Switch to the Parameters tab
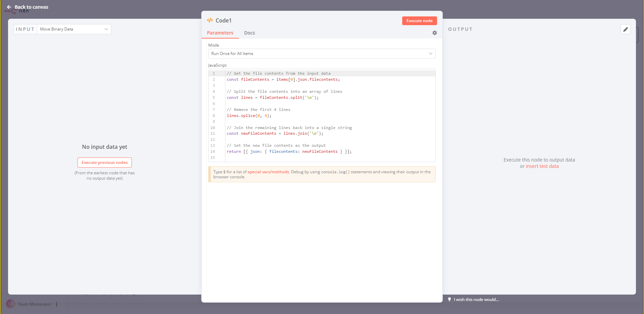644x314 pixels. coord(220,33)
